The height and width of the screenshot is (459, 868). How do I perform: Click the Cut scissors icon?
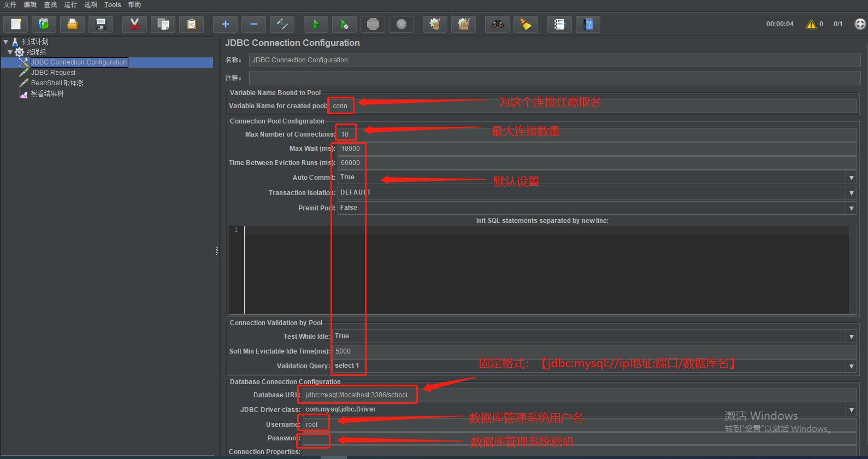click(134, 24)
